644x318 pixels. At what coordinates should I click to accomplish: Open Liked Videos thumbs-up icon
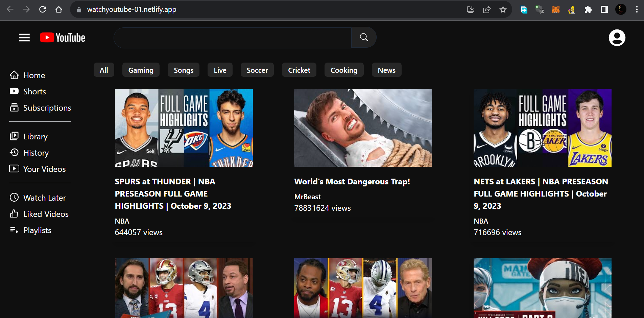pyautogui.click(x=14, y=214)
